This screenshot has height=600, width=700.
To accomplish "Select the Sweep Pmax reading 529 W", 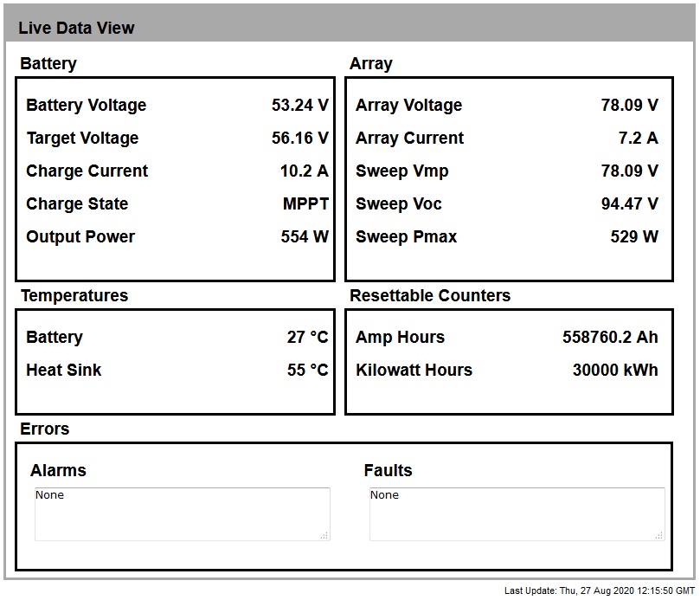I will pos(634,237).
